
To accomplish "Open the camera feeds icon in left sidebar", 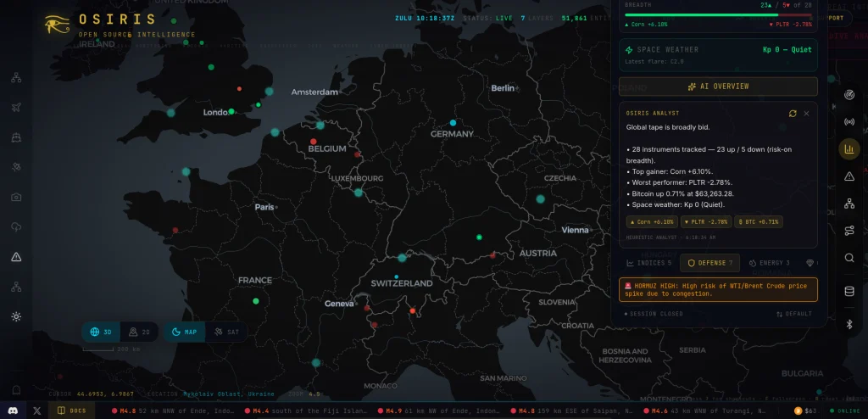I will coord(16,197).
